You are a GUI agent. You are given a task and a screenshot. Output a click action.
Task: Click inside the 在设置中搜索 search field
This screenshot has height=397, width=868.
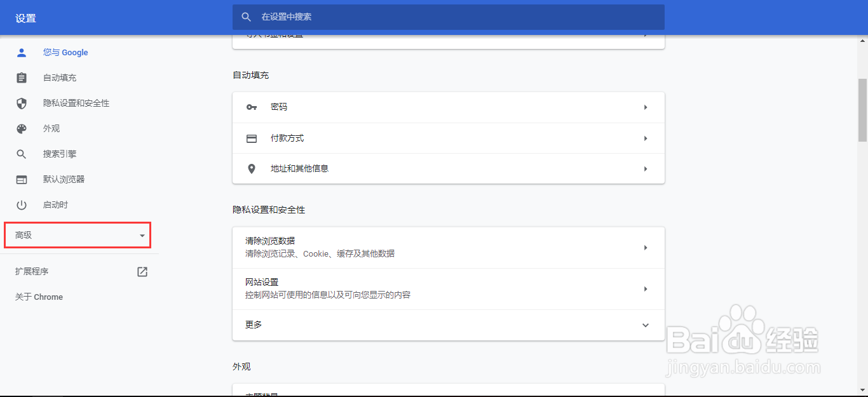coord(445,17)
